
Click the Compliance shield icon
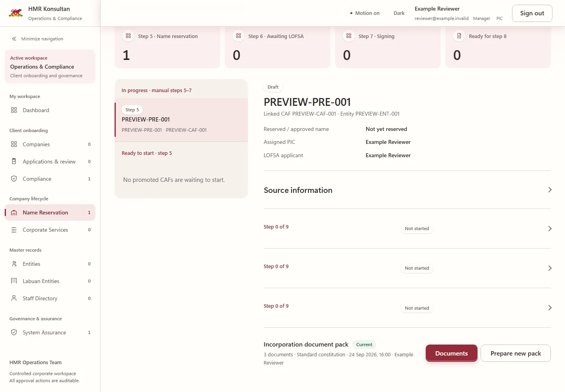[14, 179]
